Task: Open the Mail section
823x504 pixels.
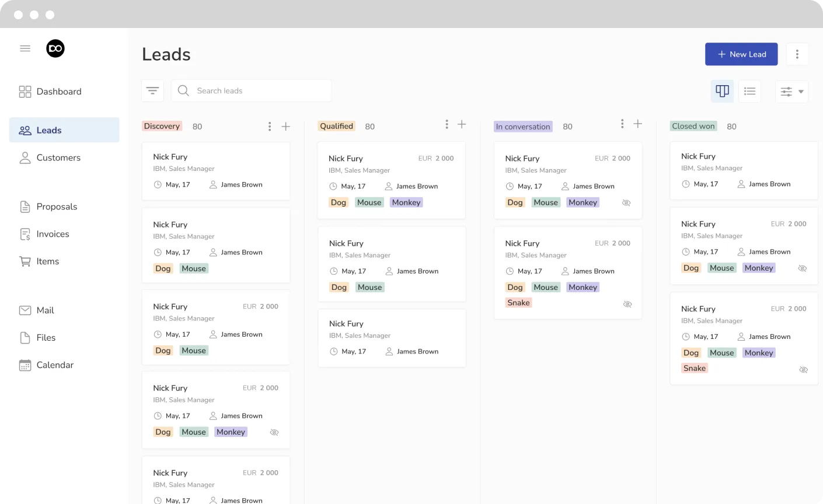Action: tap(44, 310)
